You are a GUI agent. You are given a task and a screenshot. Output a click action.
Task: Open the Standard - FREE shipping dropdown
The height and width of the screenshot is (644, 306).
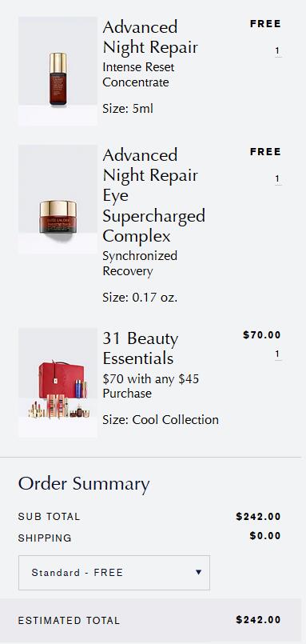click(114, 573)
